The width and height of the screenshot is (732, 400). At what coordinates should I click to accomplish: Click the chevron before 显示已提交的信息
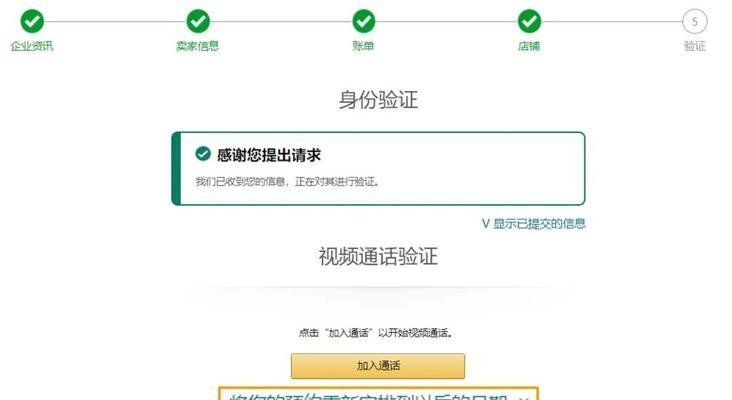pyautogui.click(x=486, y=224)
